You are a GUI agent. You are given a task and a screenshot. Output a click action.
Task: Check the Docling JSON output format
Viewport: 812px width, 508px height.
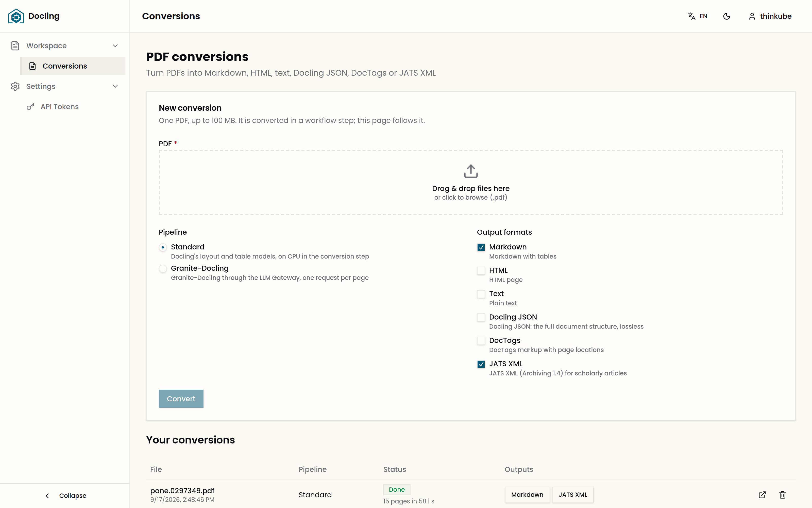(x=481, y=317)
